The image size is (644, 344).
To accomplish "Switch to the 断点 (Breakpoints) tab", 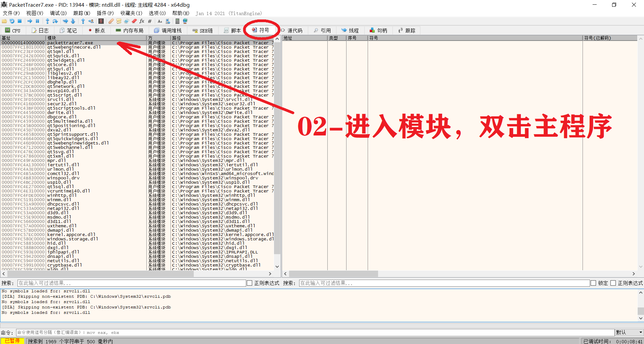I will pyautogui.click(x=96, y=31).
